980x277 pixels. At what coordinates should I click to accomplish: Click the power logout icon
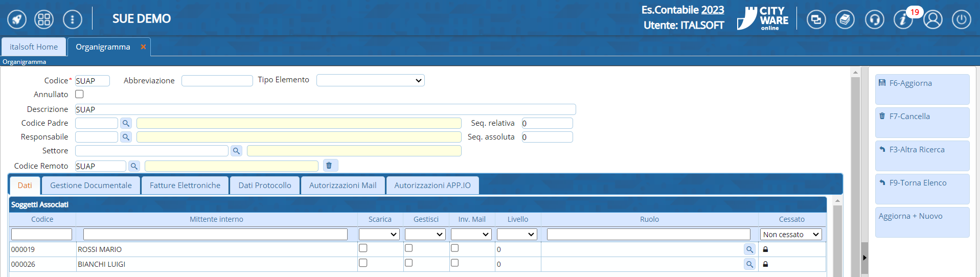click(x=961, y=20)
